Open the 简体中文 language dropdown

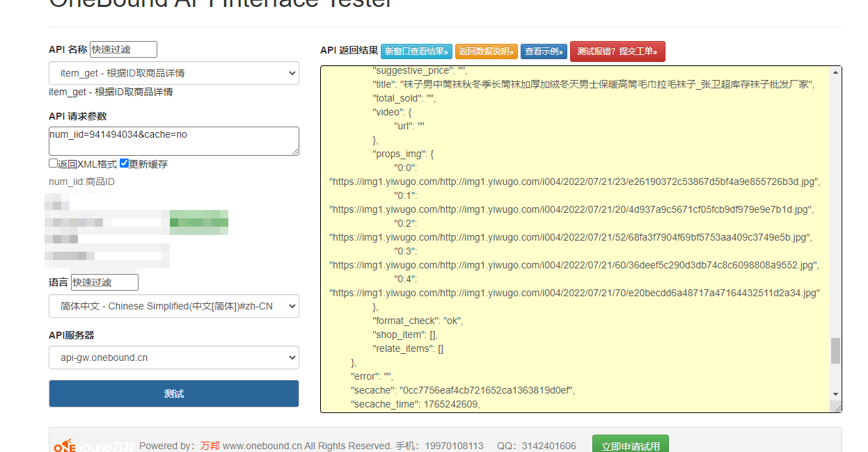point(174,306)
